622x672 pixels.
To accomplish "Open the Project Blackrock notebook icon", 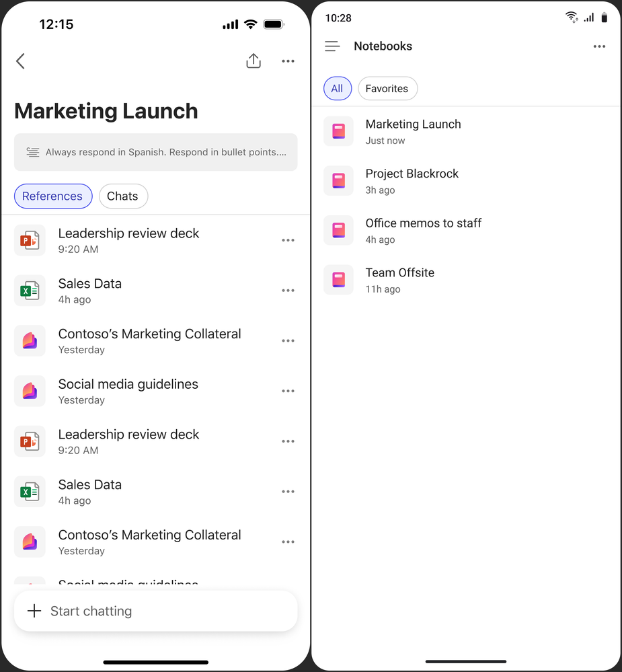I will [338, 181].
